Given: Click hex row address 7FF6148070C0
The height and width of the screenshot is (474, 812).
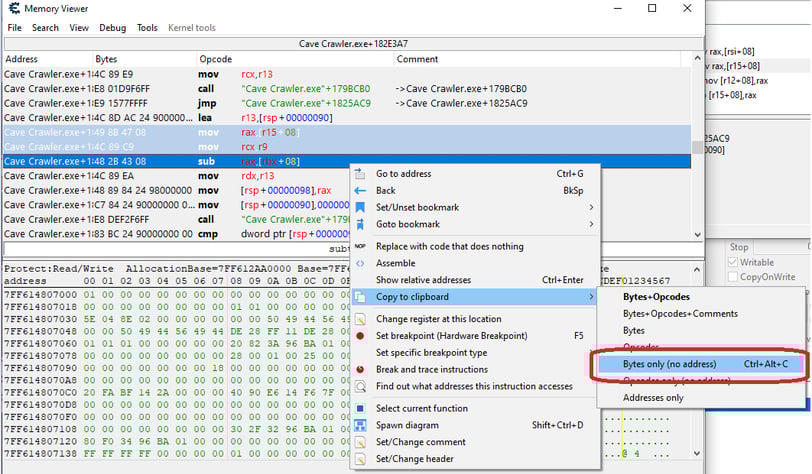Looking at the screenshot, I should tap(40, 393).
